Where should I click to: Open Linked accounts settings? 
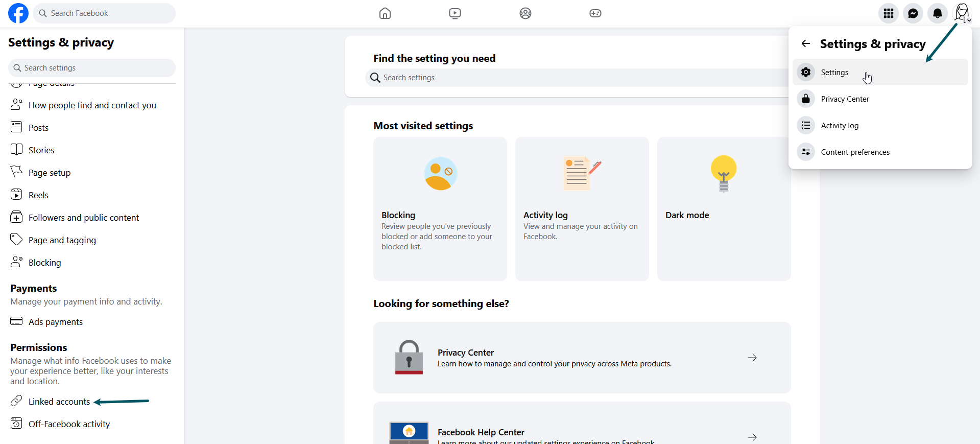(x=92, y=402)
